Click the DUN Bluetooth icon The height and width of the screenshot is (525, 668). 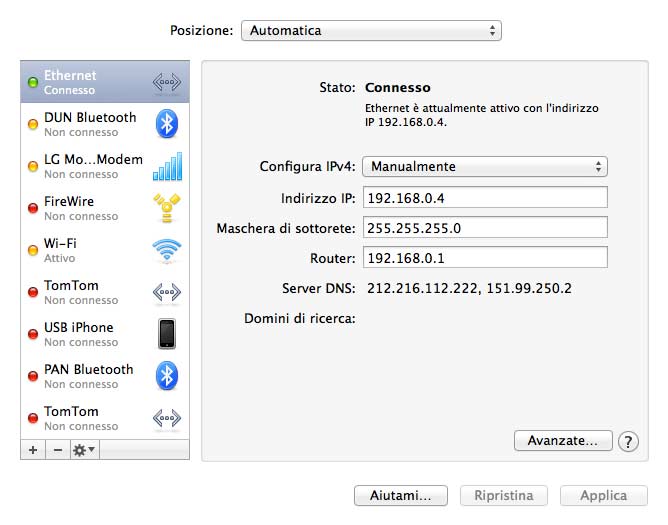click(x=166, y=124)
